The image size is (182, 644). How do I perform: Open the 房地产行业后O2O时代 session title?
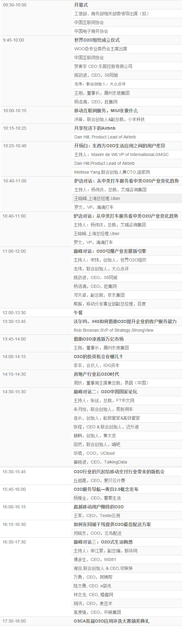click(96, 374)
